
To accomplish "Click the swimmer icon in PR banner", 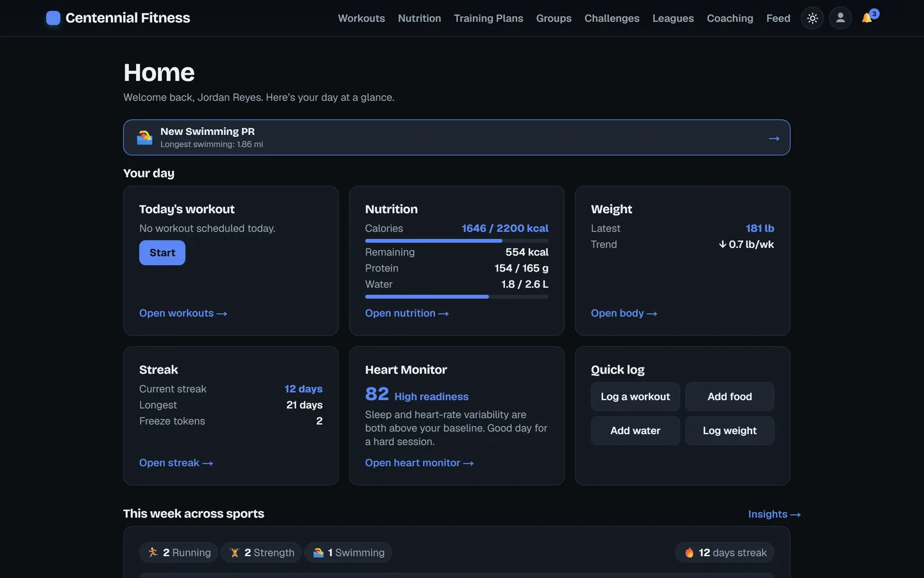I will tap(144, 137).
